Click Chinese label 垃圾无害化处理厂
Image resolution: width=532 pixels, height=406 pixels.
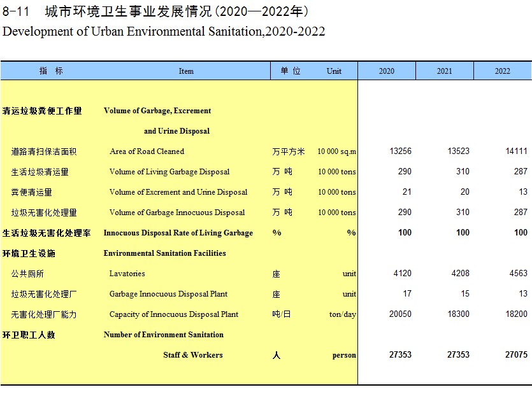click(x=44, y=294)
